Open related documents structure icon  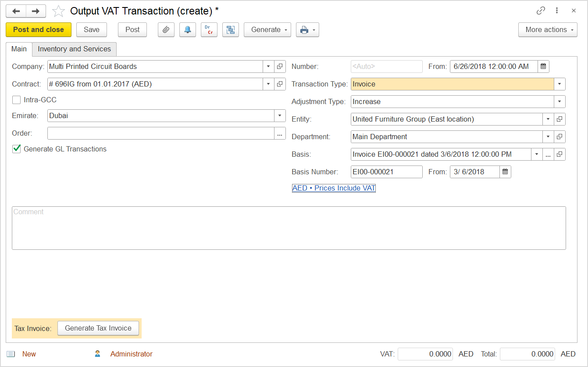[x=231, y=30]
